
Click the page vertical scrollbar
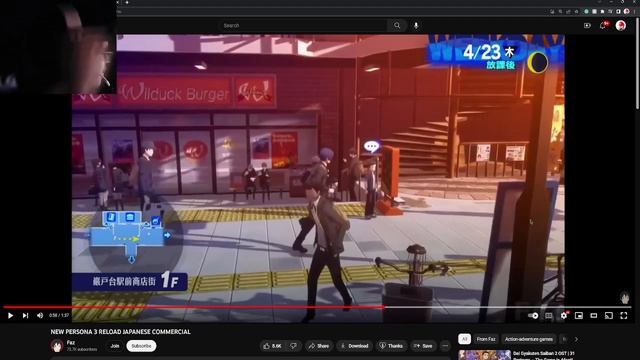638,63
